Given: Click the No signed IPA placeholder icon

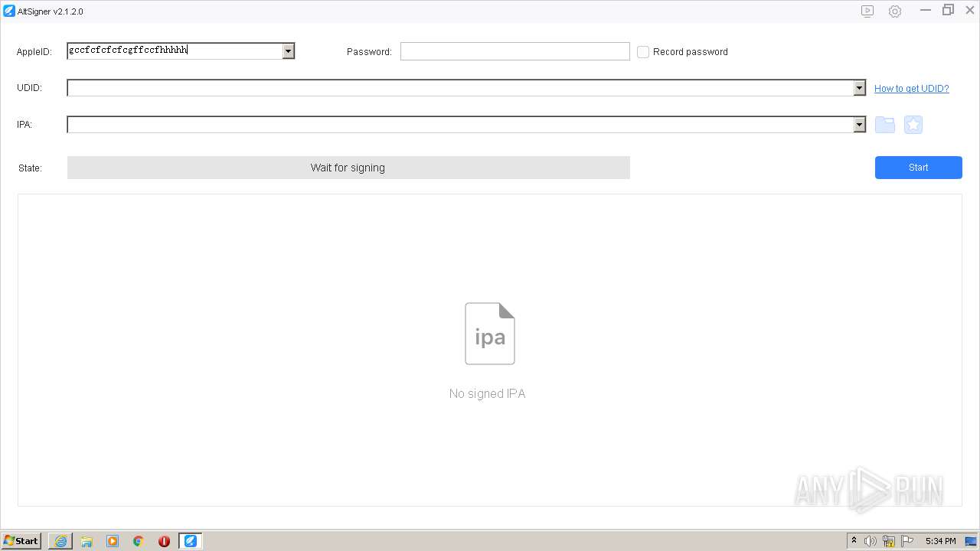Looking at the screenshot, I should [490, 334].
